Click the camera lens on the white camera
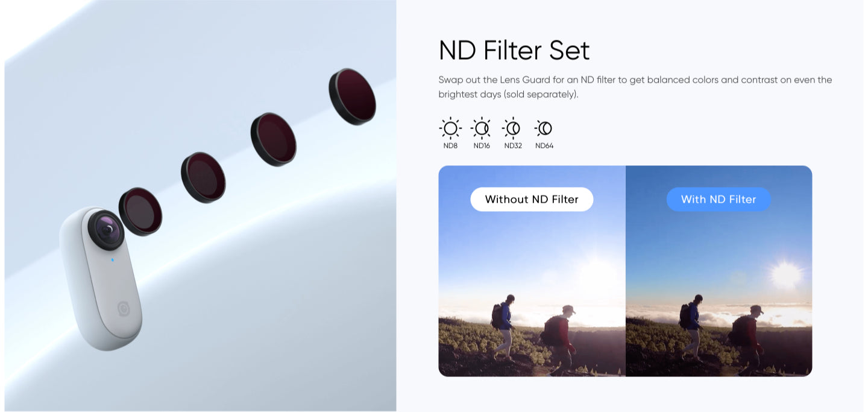This screenshot has height=412, width=868. [x=107, y=229]
